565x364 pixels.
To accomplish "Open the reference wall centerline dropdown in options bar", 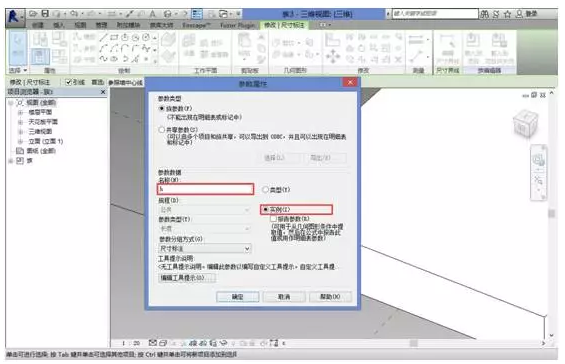I will (125, 83).
